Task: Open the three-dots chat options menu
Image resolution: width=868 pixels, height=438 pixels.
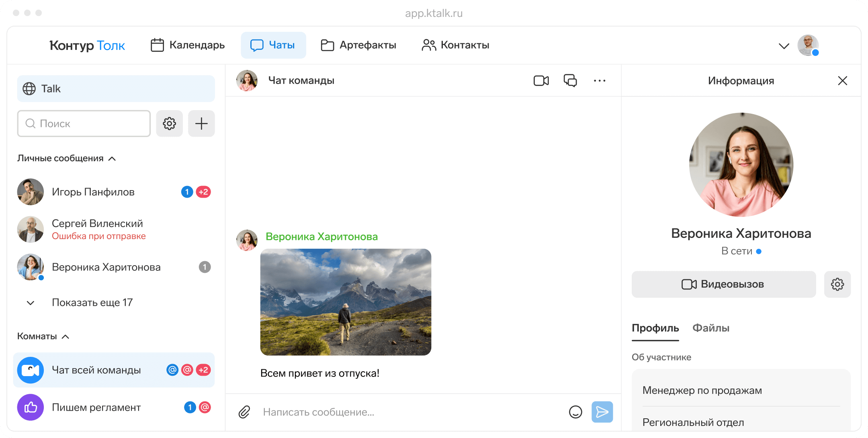Action: 600,81
